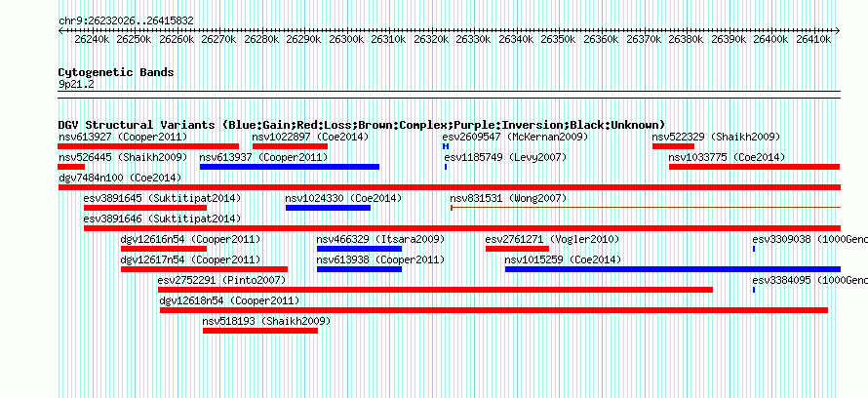868x398 pixels.
Task: Click the 9p21.2 cytogenetic band label
Action: click(x=76, y=84)
